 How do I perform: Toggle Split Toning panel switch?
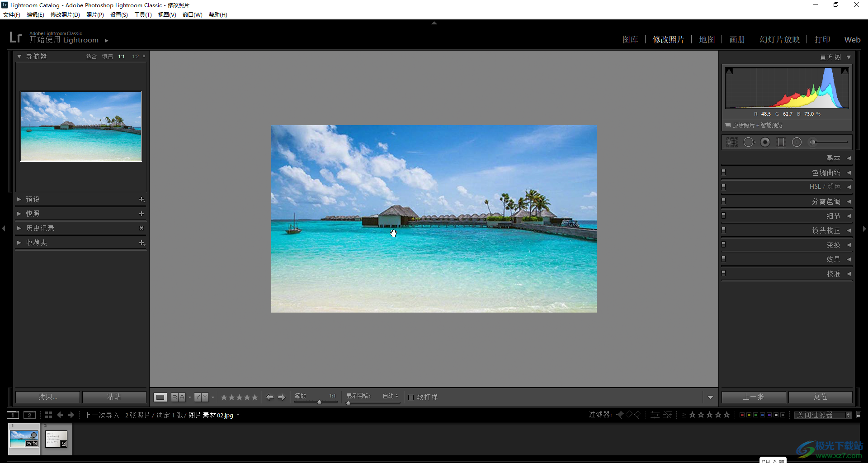[724, 201]
